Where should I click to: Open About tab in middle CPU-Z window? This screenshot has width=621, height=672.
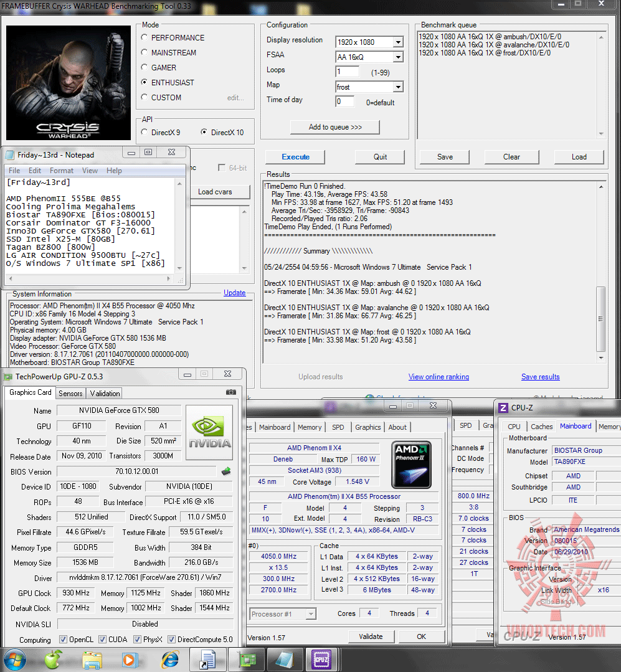click(397, 427)
